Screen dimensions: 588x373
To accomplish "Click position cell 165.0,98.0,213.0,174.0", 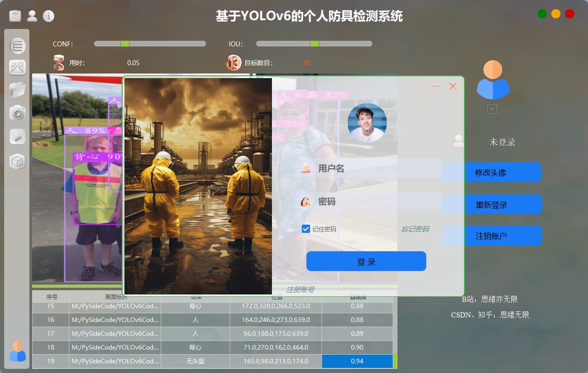I will [x=276, y=361].
